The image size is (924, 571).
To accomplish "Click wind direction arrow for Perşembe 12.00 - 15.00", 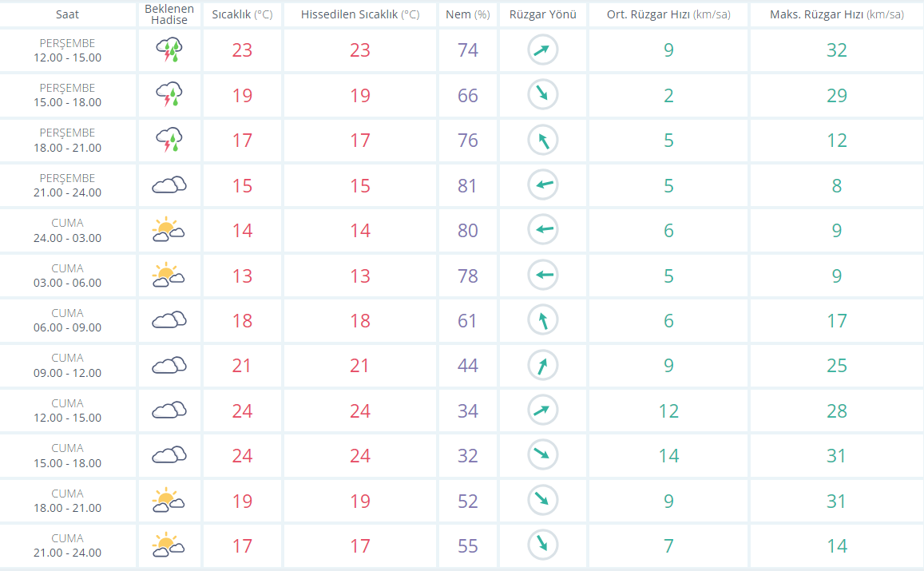I will [x=543, y=50].
